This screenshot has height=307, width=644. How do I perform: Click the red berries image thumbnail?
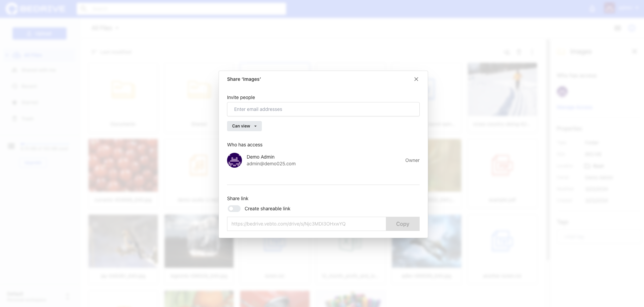pyautogui.click(x=123, y=165)
